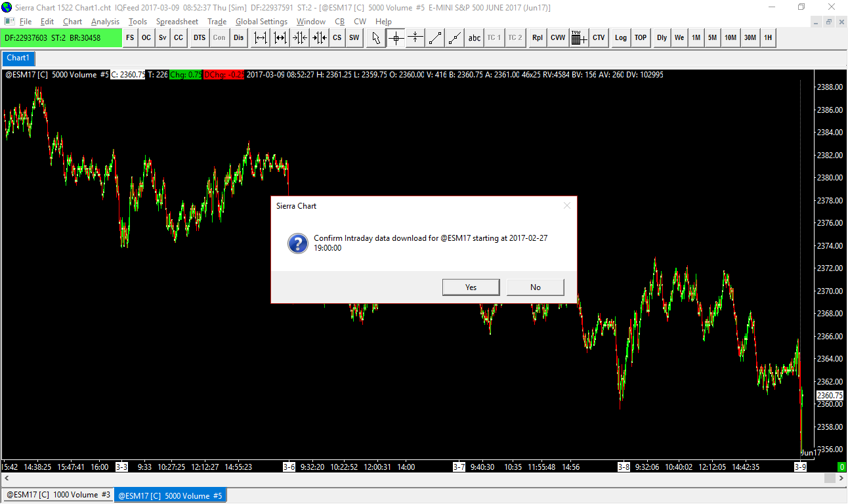
Task: Click the expand bar spacing icon with bold arrows
Action: pyautogui.click(x=280, y=38)
